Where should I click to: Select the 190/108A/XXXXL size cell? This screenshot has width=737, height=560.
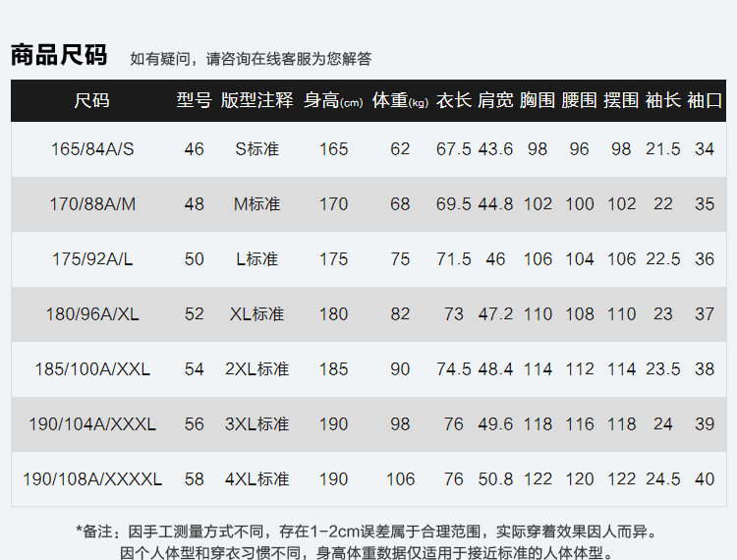click(92, 479)
